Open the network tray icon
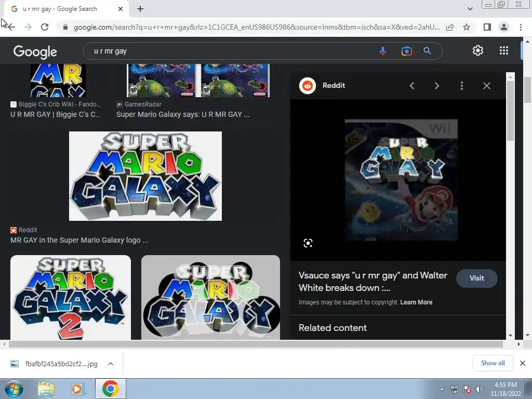The width and height of the screenshot is (532, 399). coord(454,389)
